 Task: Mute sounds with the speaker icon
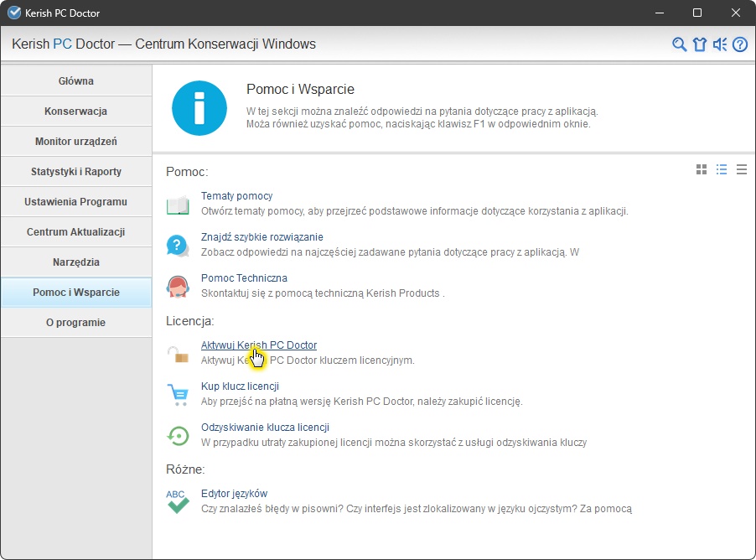720,44
